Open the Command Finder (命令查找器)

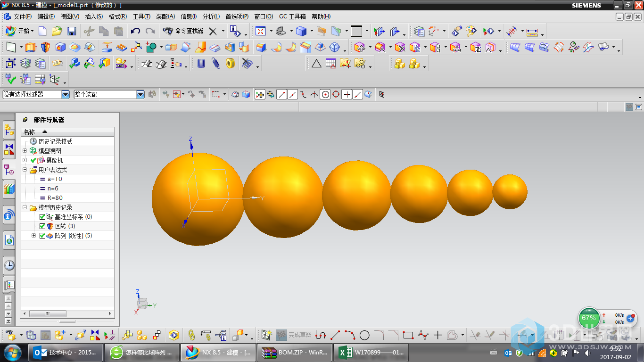[183, 31]
